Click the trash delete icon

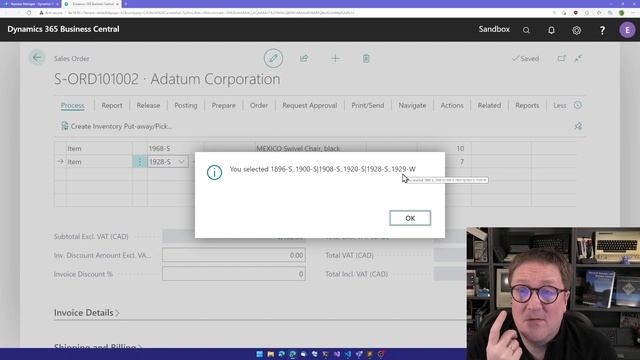click(366, 58)
